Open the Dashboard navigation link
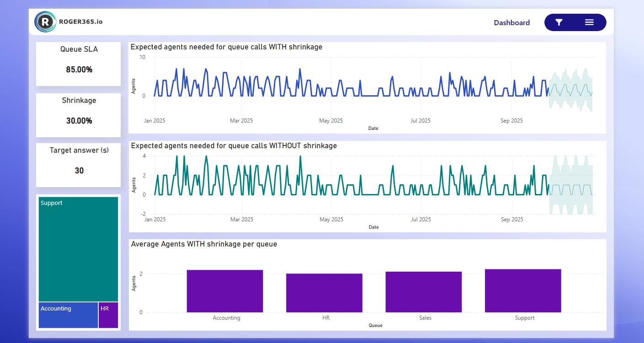Screen dimensions: 644x343 click(x=511, y=23)
